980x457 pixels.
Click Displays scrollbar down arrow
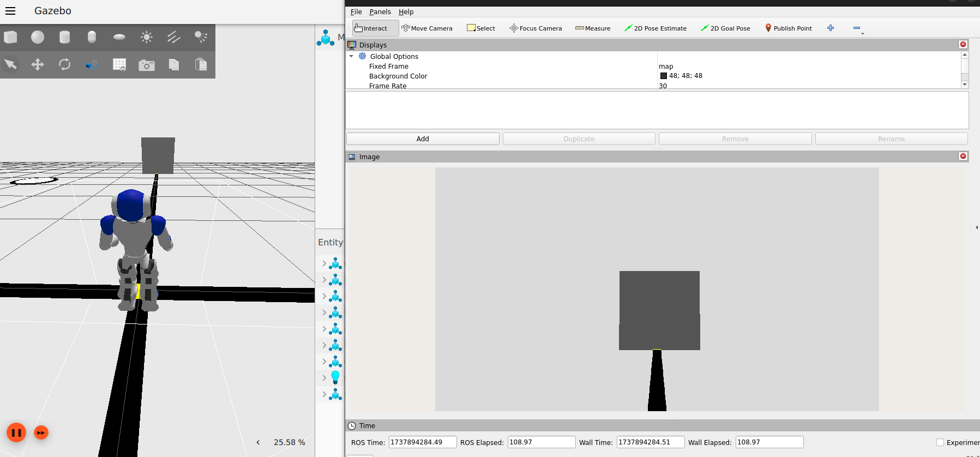[965, 85]
